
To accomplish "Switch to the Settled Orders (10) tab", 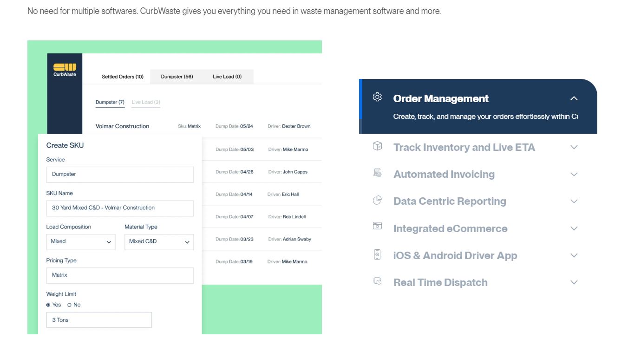I will (123, 77).
